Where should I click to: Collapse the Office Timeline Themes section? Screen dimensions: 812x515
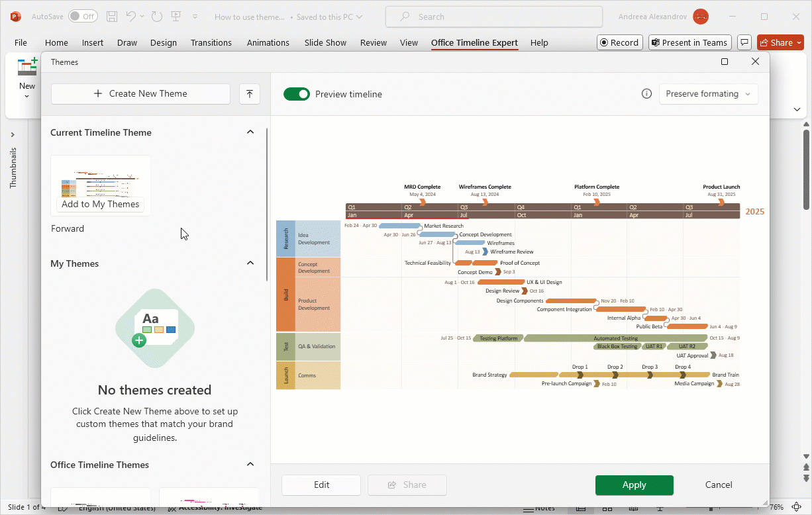pyautogui.click(x=250, y=465)
